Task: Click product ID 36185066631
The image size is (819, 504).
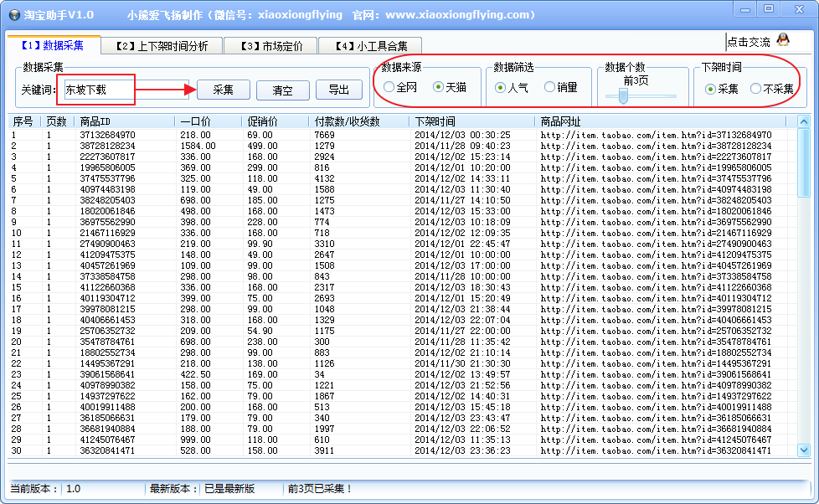Action: [107, 419]
